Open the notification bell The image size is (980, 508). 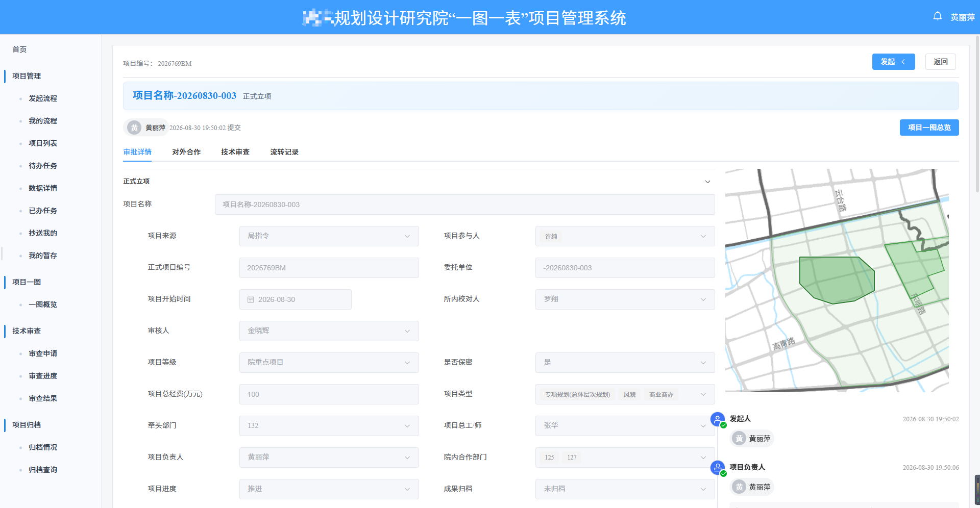pos(938,16)
